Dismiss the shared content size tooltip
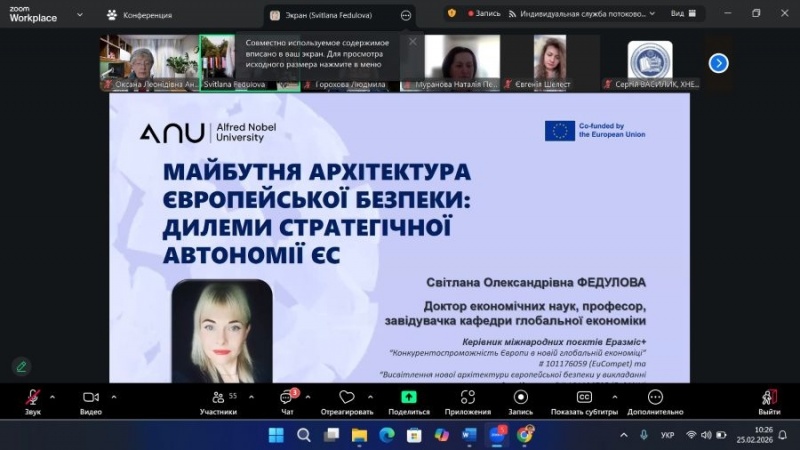The image size is (800, 450). 412,42
